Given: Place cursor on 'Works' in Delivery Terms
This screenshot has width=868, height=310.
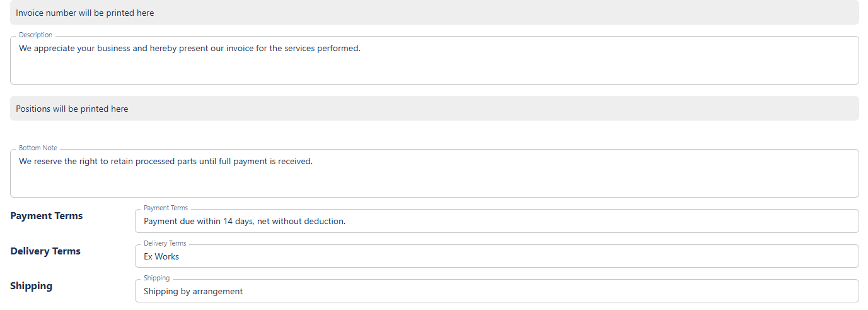Looking at the screenshot, I should pos(167,257).
